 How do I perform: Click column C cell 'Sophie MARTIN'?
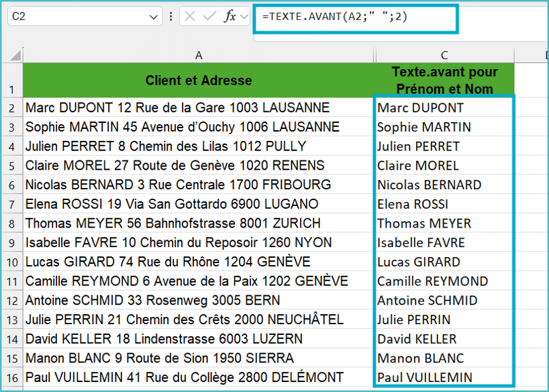click(x=445, y=126)
